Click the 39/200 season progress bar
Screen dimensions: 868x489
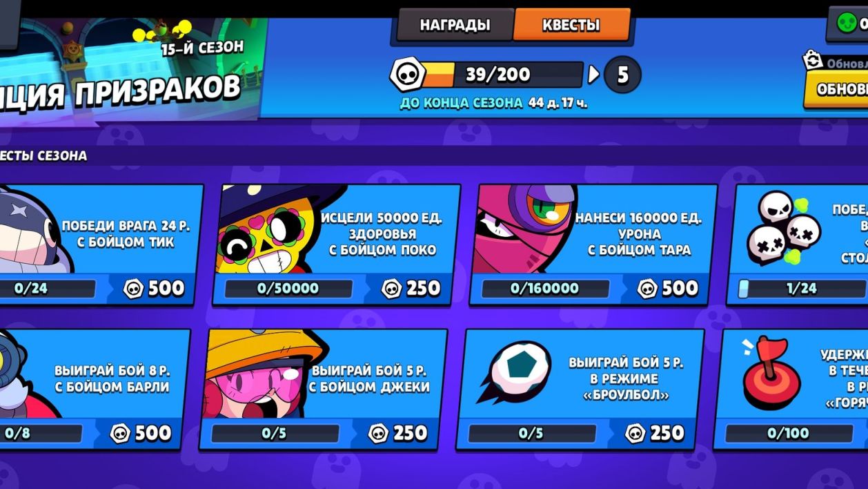point(501,75)
